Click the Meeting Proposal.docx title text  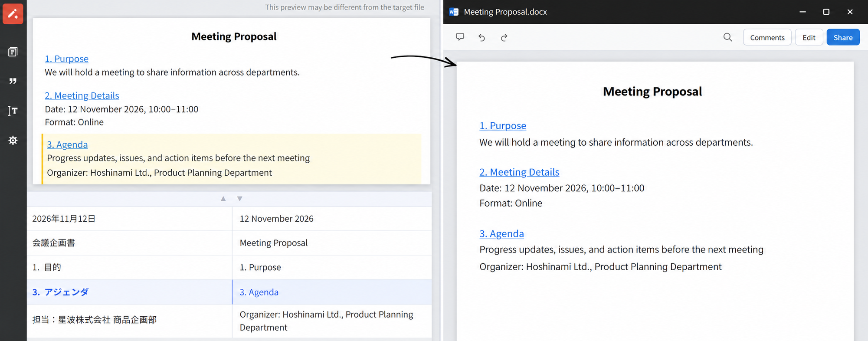click(505, 12)
